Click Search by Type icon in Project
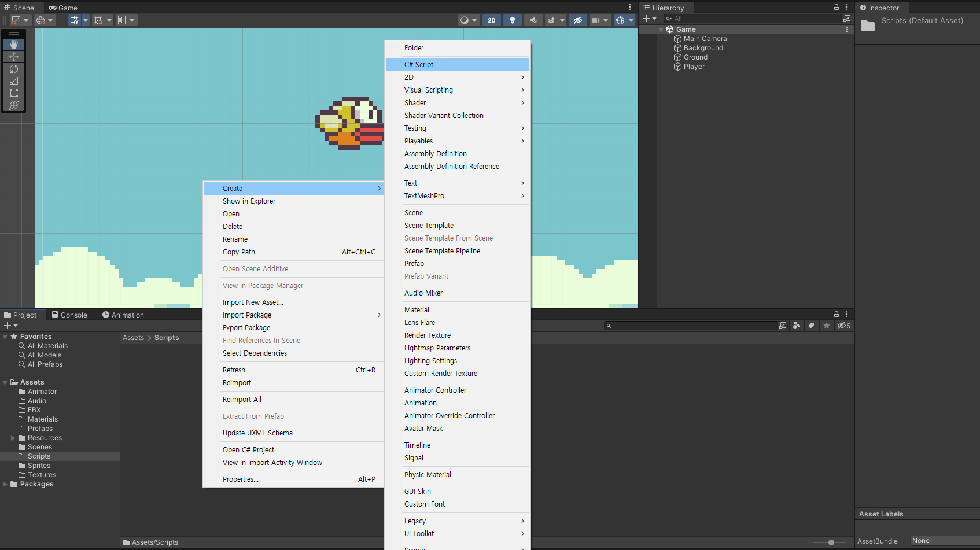This screenshot has width=980, height=550. coord(797,326)
